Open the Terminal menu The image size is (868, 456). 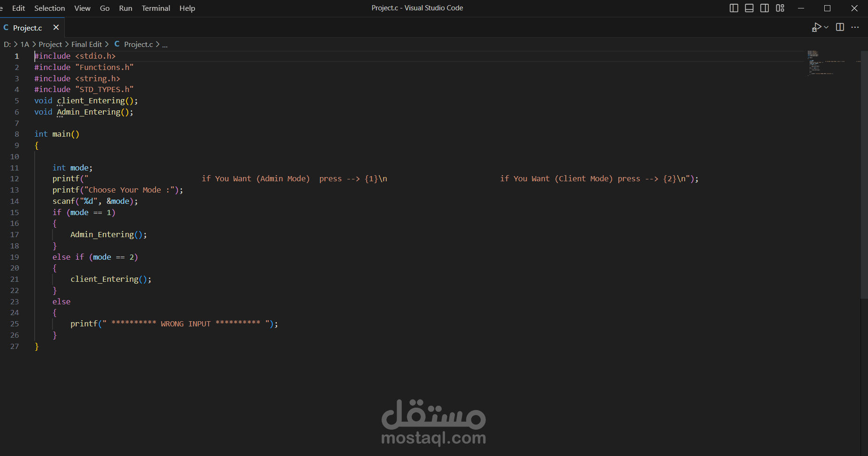point(156,8)
